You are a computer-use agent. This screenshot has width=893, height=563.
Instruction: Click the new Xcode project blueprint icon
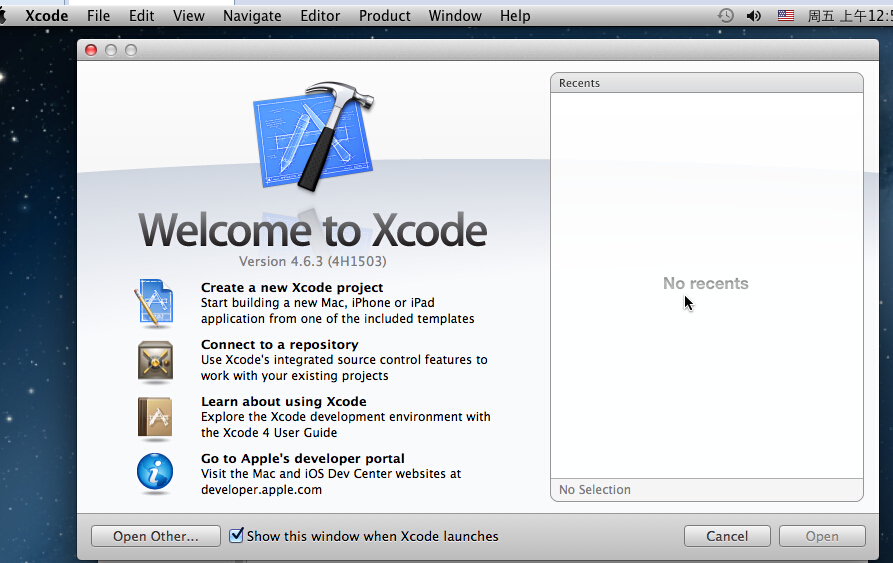(154, 302)
